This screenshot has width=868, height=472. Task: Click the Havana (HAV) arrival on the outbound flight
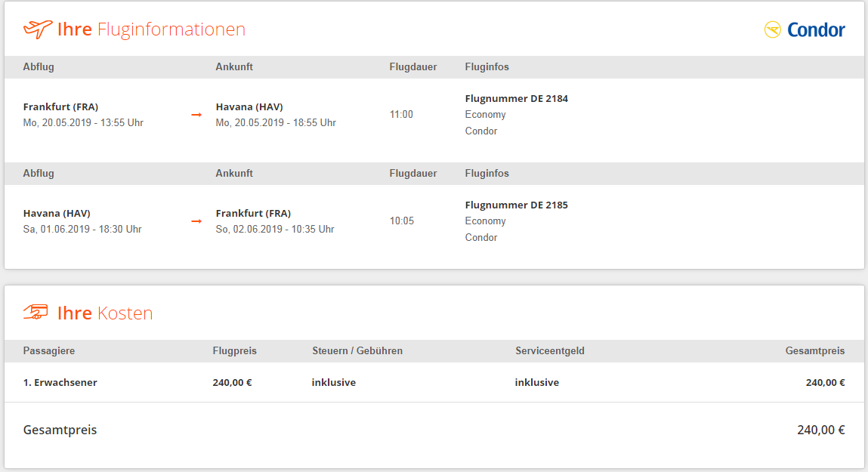(249, 106)
